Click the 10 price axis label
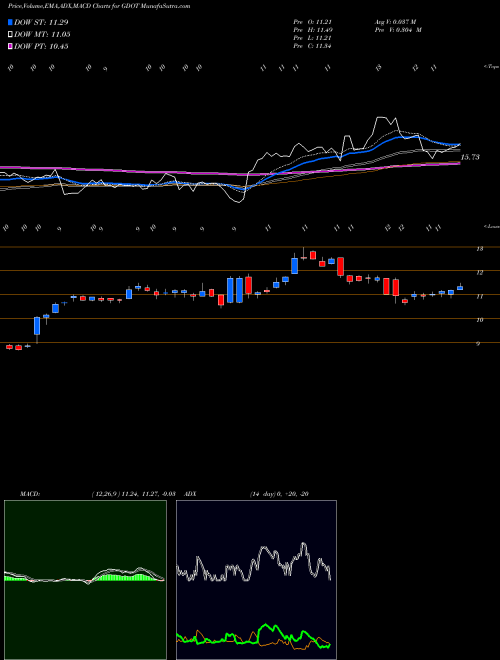The image size is (500, 660). [479, 320]
